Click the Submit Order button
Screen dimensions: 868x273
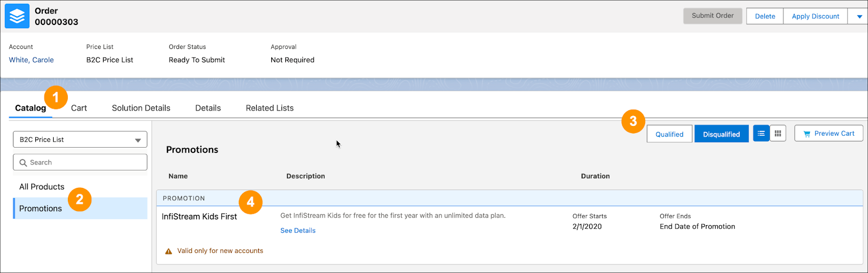[712, 16]
